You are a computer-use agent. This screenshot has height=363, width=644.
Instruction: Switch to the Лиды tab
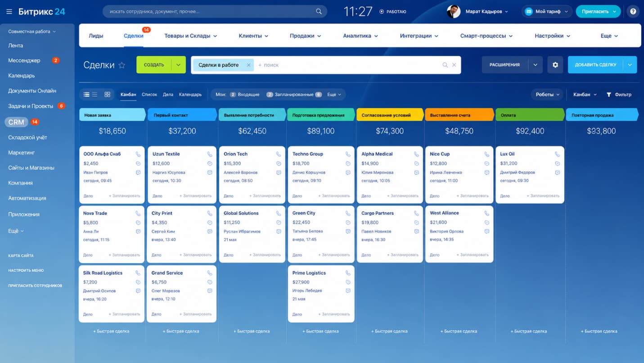click(96, 36)
